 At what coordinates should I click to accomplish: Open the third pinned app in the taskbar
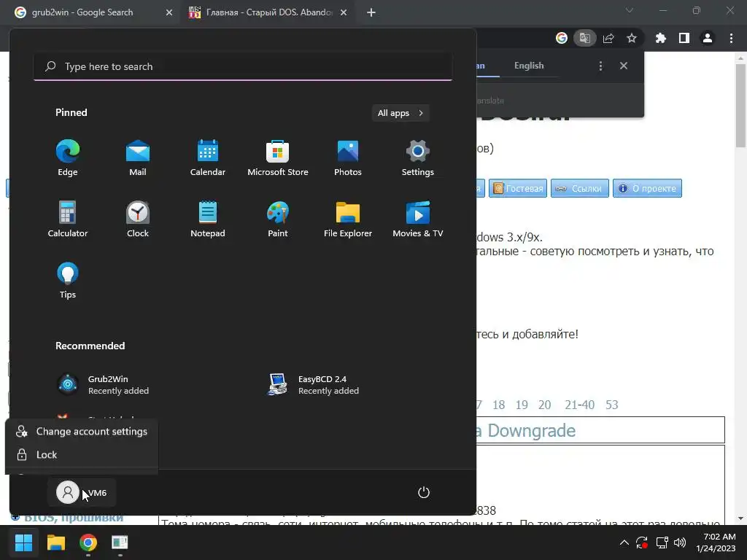pos(120,542)
